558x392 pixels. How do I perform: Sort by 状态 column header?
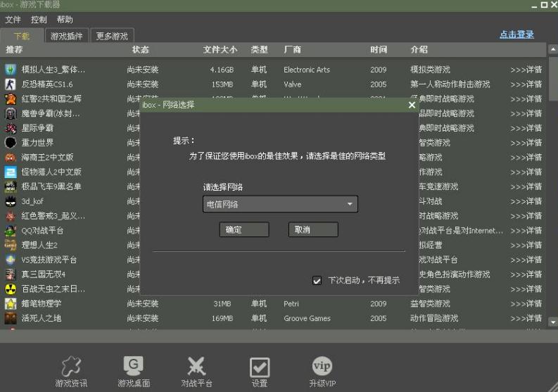(140, 49)
